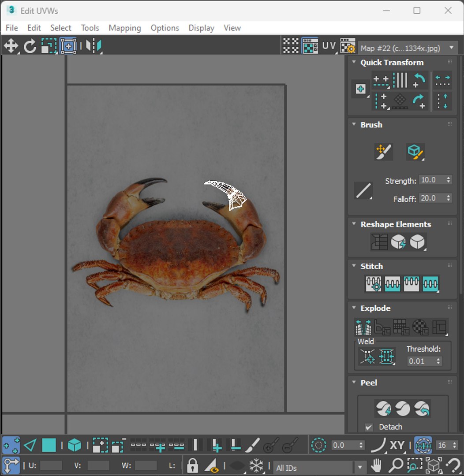This screenshot has width=464, height=476.
Task: Open the UV coordinate space flyout
Action: tap(329, 46)
